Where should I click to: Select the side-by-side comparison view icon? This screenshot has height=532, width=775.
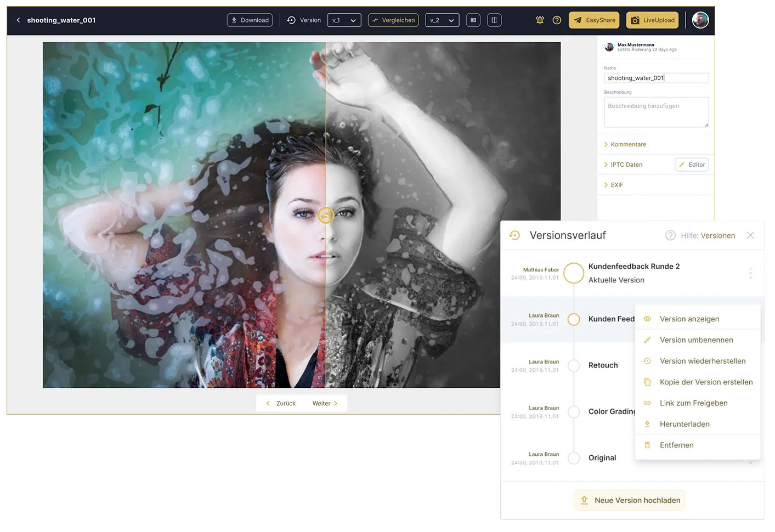473,20
